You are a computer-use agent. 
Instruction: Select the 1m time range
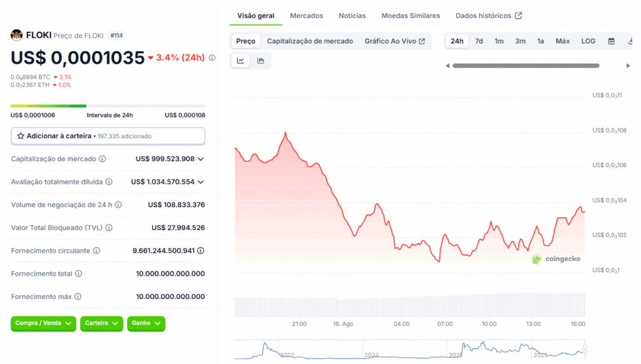(x=499, y=41)
